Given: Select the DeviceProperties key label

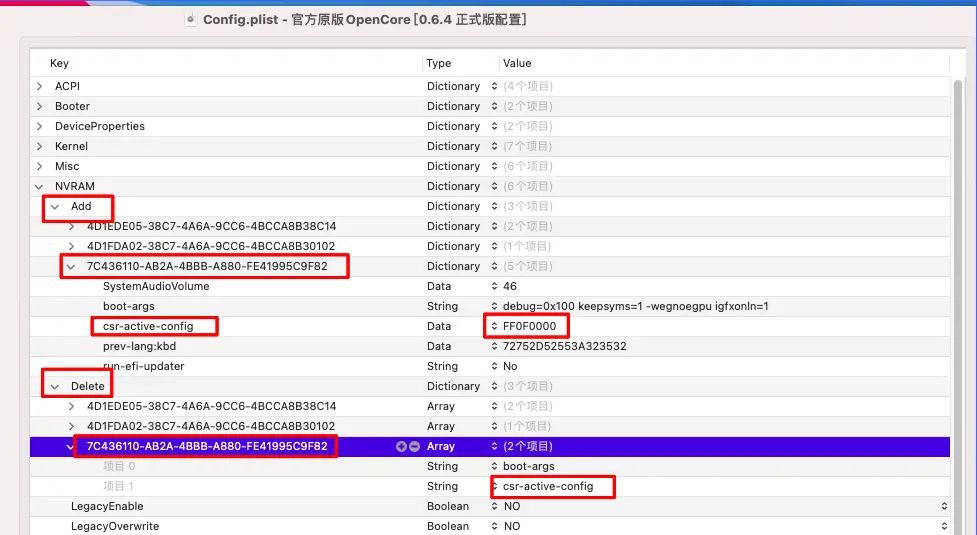Looking at the screenshot, I should click(100, 126).
